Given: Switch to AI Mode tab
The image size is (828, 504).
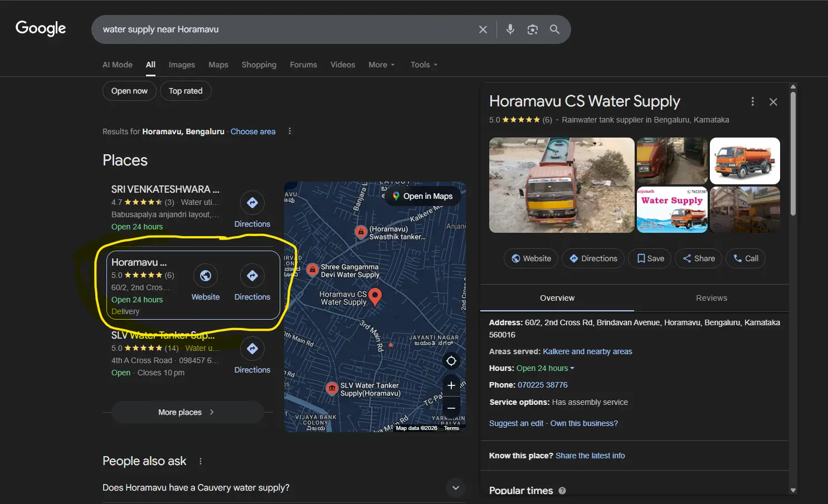Looking at the screenshot, I should [118, 65].
